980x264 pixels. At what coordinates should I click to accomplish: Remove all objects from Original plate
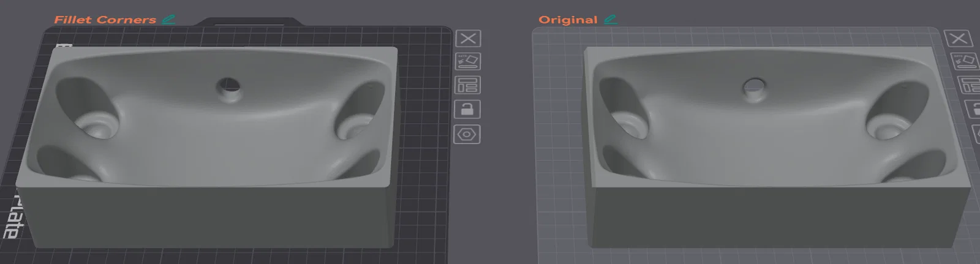[x=959, y=39]
